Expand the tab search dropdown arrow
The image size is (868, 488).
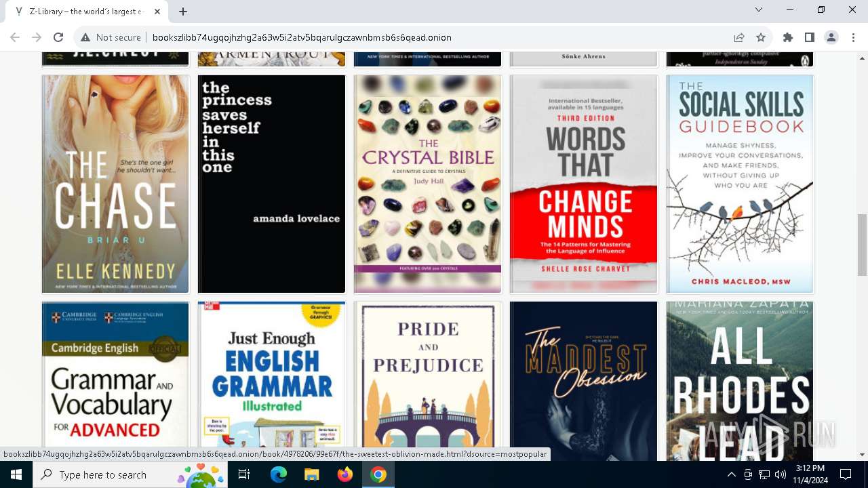[759, 9]
